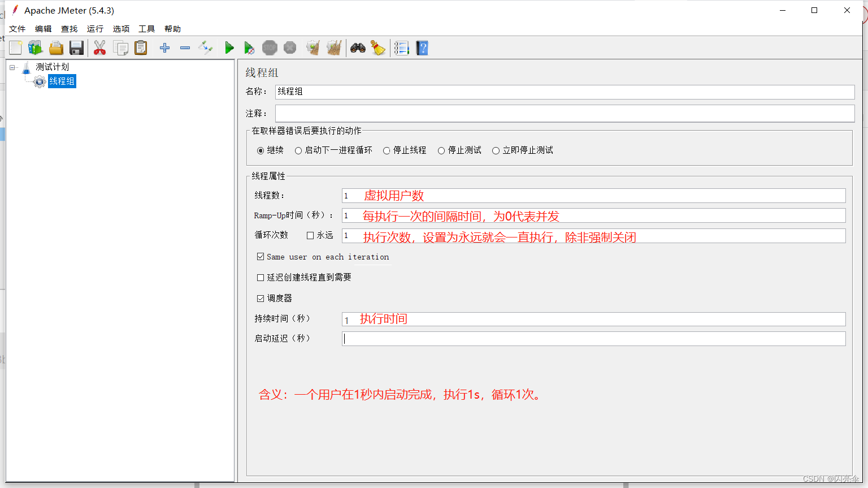Click Start no pauses icon
Viewport: 868px width, 488px height.
[249, 48]
